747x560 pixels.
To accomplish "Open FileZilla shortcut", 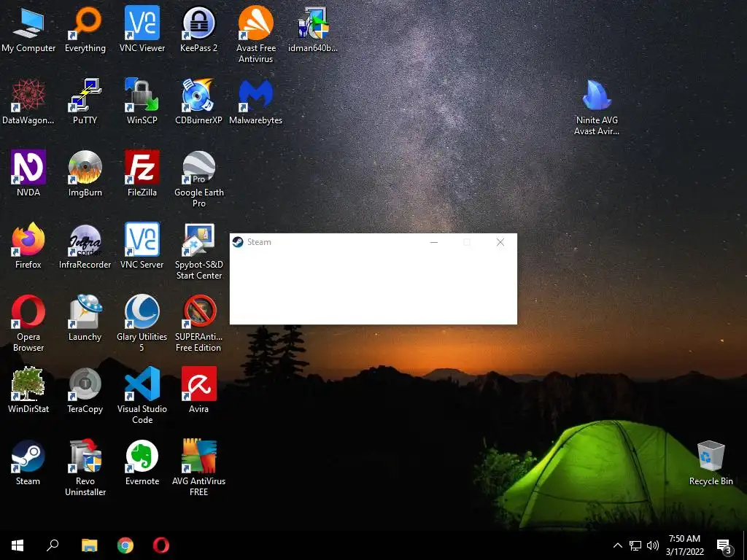I will (142, 174).
